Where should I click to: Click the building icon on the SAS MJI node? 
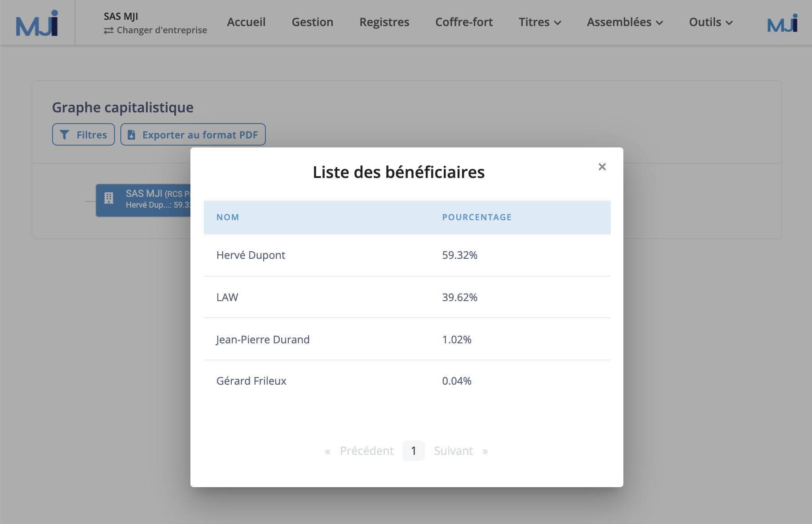point(108,198)
